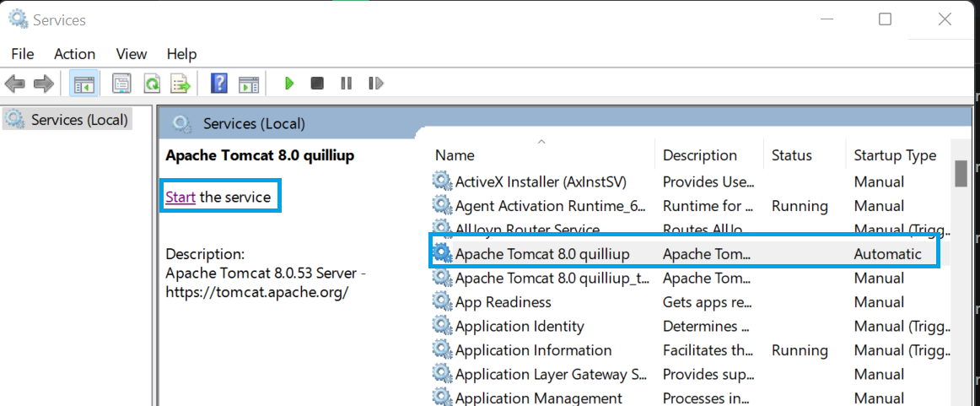The image size is (980, 406).
Task: Click the Pause Service toolbar icon
Action: point(347,84)
